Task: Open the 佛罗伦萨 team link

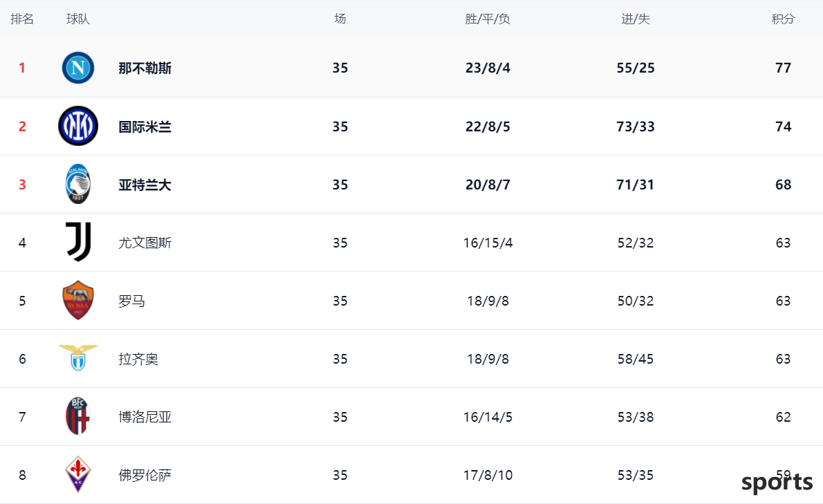Action: [145, 475]
